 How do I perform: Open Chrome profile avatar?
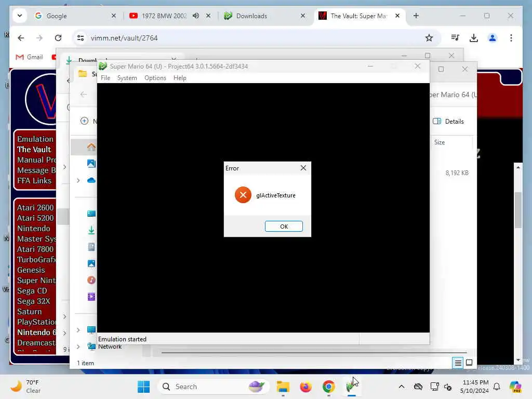[493, 38]
